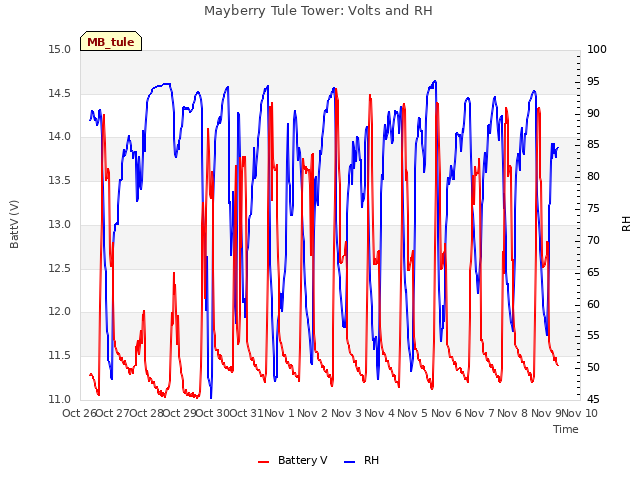Click the 15.0 left axis tick label
Image resolution: width=640 pixels, height=480 pixels.
point(60,49)
